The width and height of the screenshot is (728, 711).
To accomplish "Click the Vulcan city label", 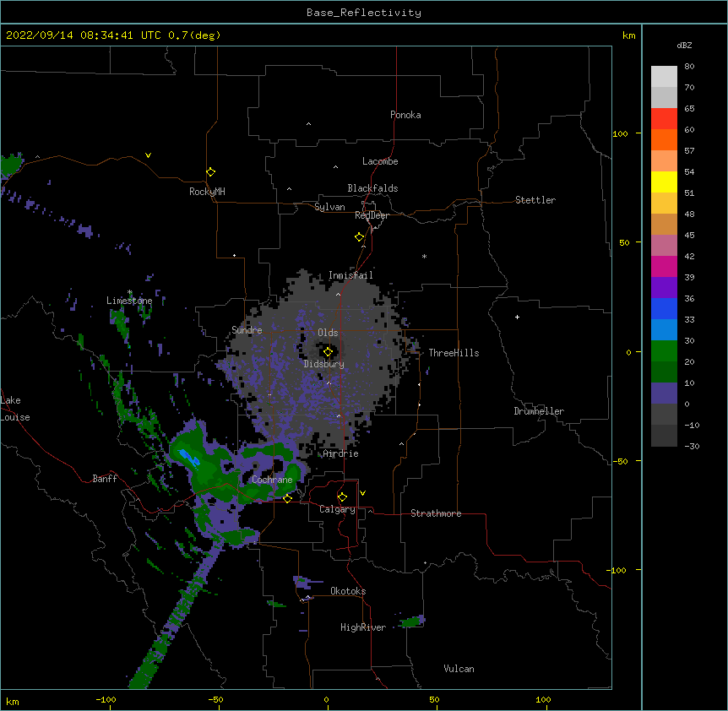I will pyautogui.click(x=459, y=669).
